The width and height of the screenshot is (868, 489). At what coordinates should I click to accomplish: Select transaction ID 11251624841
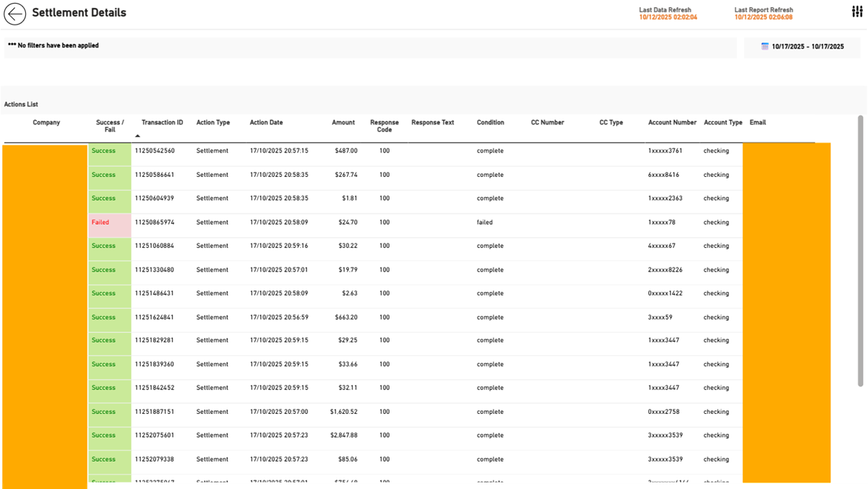coord(155,317)
